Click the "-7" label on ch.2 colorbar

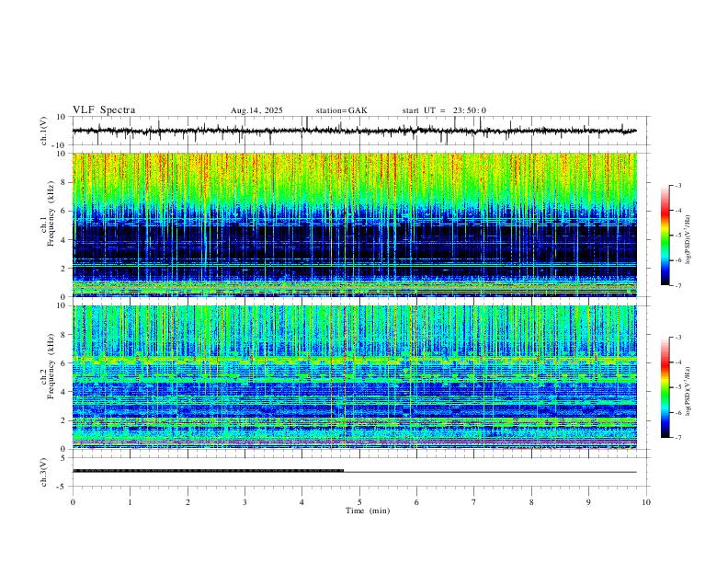678,438
